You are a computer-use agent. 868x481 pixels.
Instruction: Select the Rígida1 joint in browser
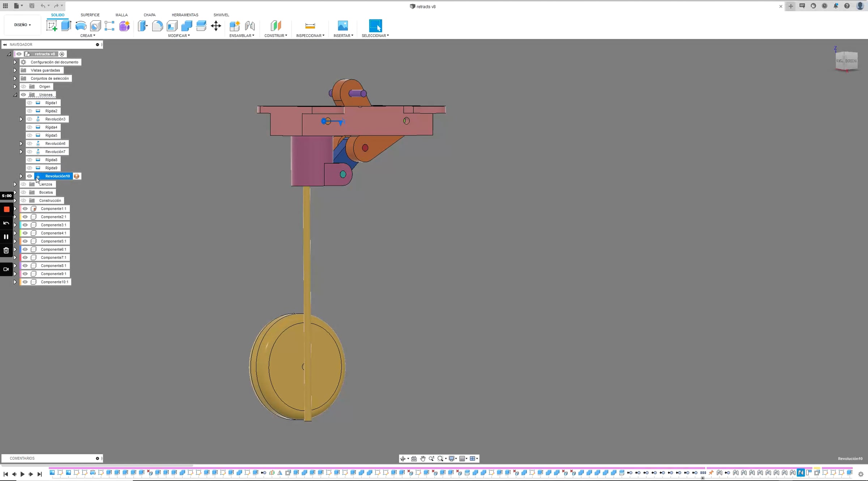(51, 103)
